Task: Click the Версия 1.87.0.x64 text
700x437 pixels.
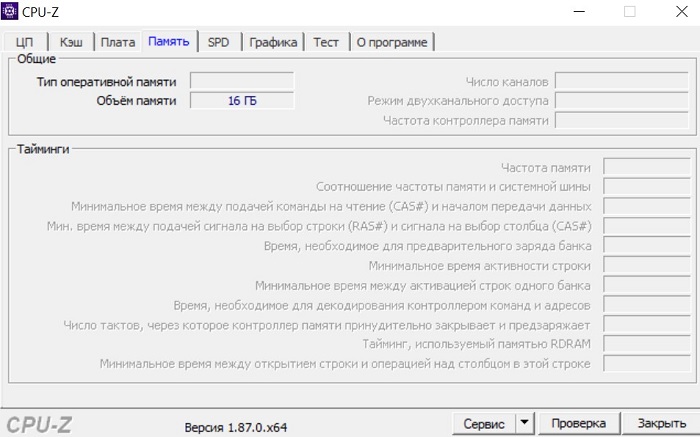Action: 236,428
